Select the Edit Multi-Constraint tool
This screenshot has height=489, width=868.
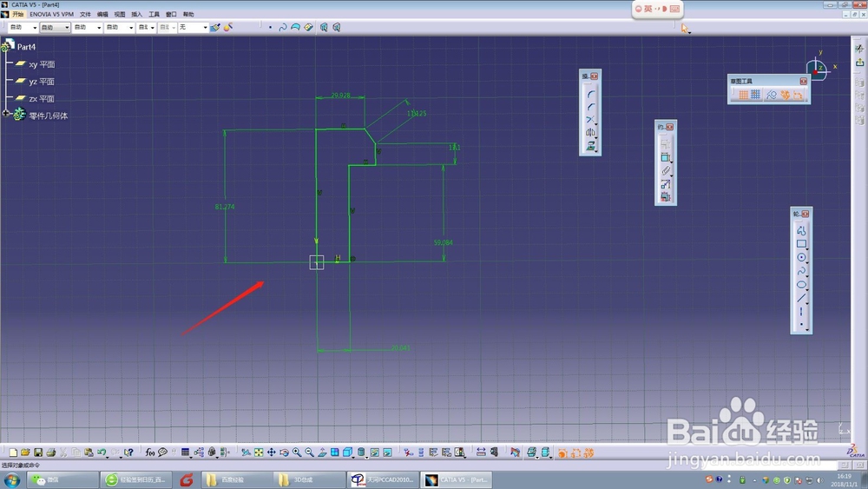click(666, 197)
